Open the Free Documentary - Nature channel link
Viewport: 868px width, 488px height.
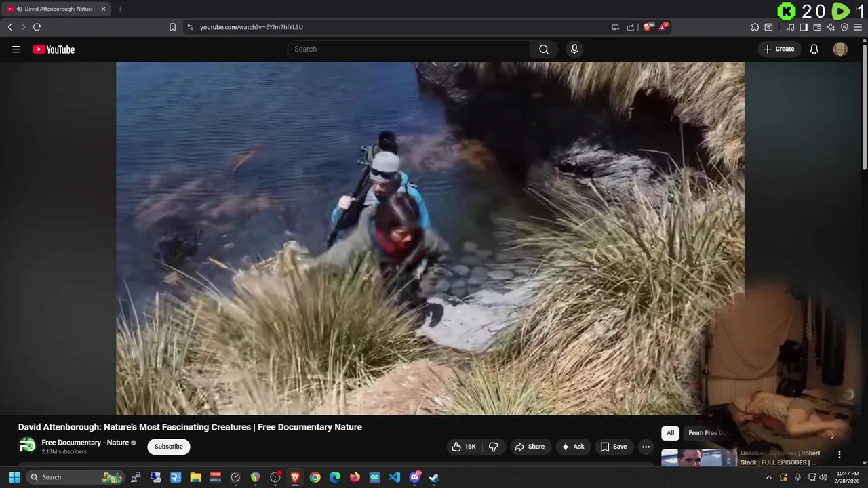(85, 443)
